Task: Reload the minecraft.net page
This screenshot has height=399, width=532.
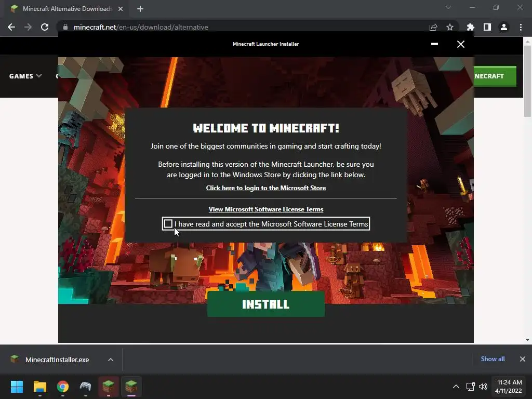Action: (x=45, y=27)
